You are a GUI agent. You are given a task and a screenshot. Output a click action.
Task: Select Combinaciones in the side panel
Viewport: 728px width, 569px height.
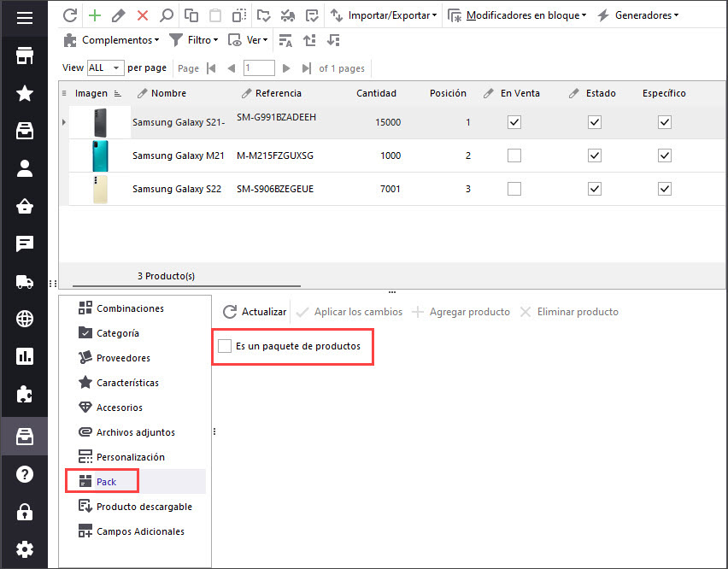tap(121, 308)
